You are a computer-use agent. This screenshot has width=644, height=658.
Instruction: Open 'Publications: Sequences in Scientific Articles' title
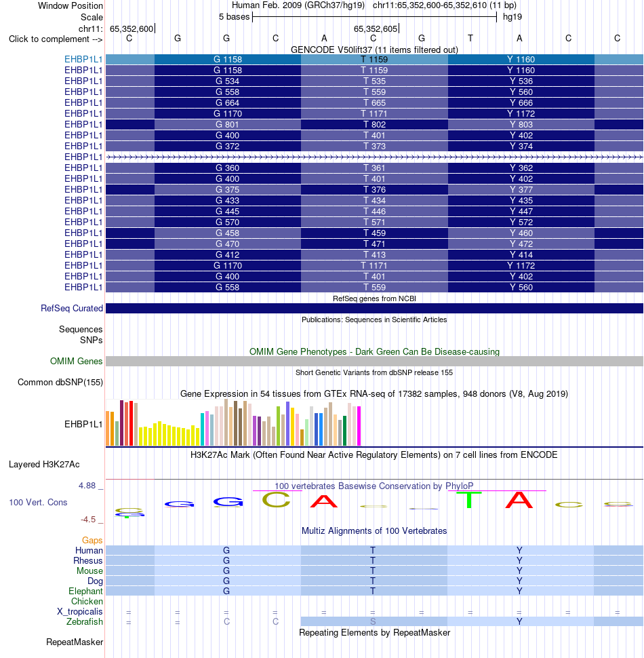pos(374,320)
